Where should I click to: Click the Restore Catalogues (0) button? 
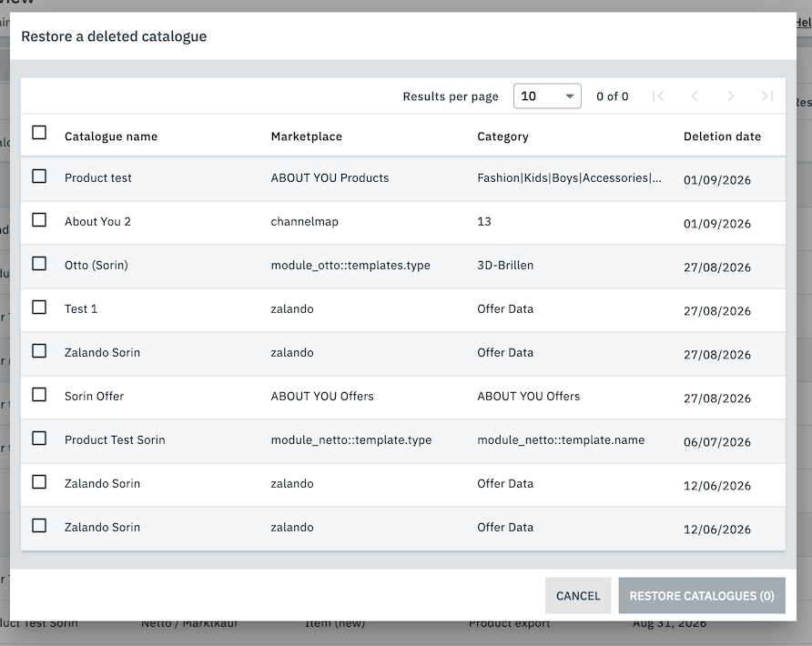pyautogui.click(x=702, y=596)
